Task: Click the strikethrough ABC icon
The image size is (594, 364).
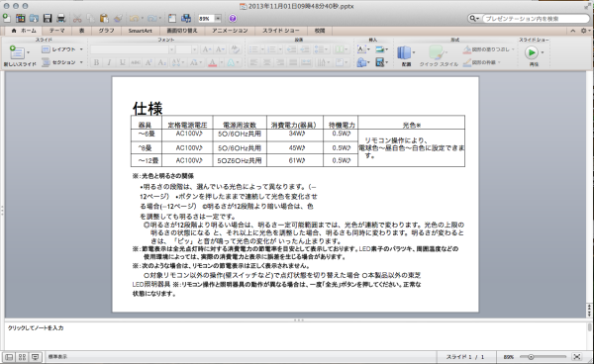Action: [x=136, y=62]
